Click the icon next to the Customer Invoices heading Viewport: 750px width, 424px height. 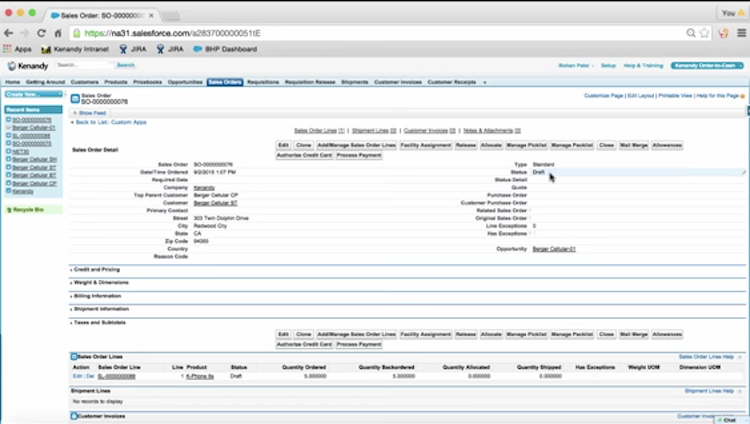pyautogui.click(x=74, y=416)
